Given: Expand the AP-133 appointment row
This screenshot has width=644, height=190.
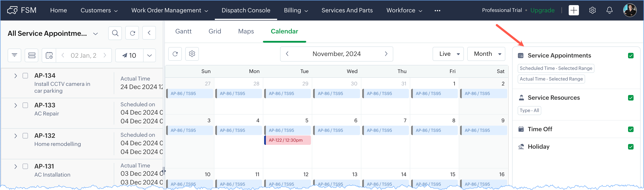Looking at the screenshot, I should pyautogui.click(x=16, y=105).
